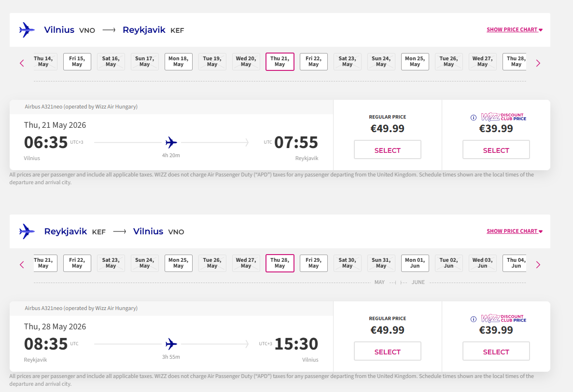Screen dimensions: 573x392
Task: Go to next outbound dates arrow
Action: (538, 63)
